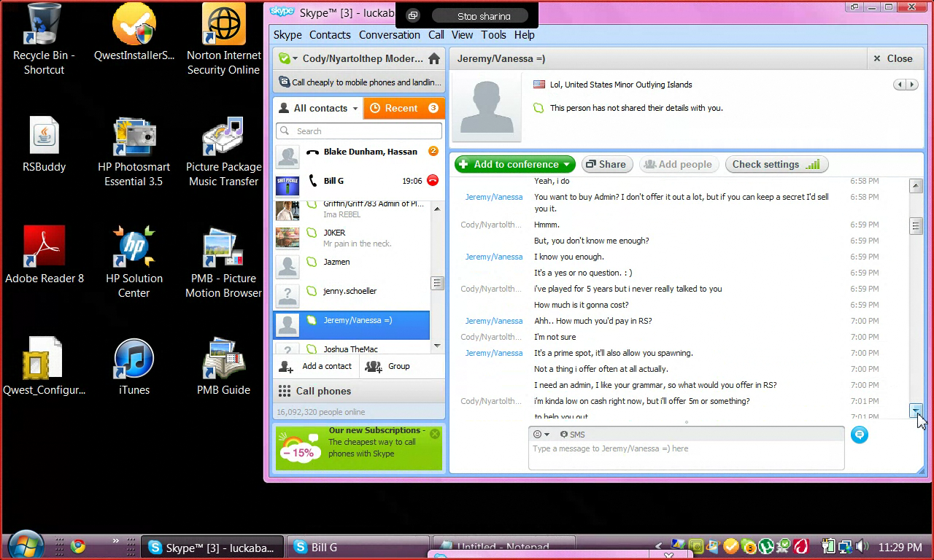Click sender name Jeremy/Vanessa at 6:58 PM
Viewport: 934px width, 560px height.
494,197
